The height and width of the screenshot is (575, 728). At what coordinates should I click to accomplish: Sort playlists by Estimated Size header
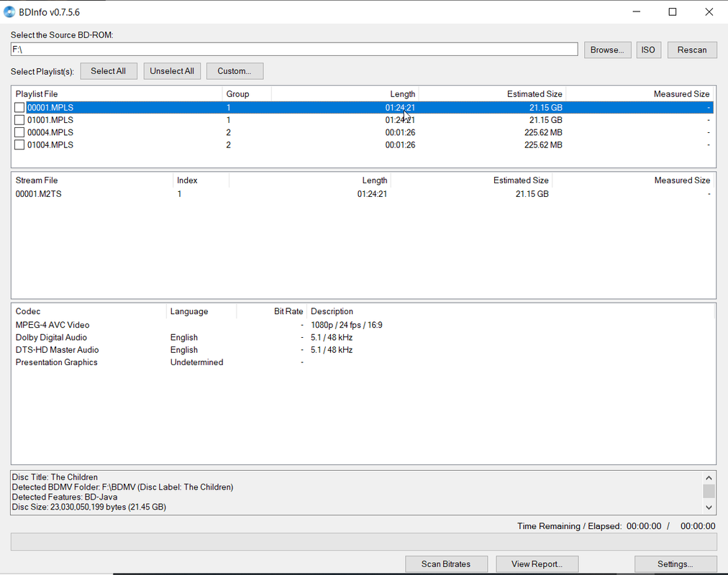(x=493, y=93)
